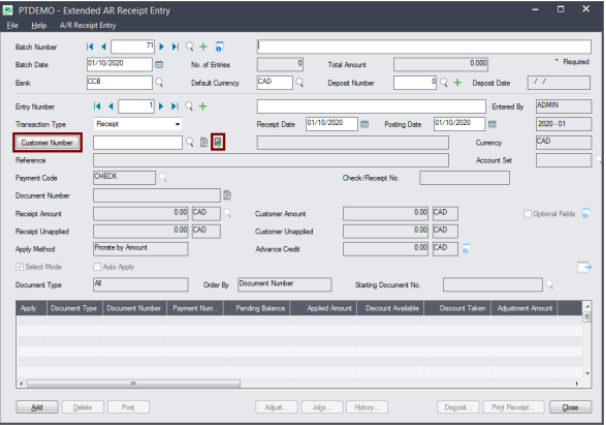Open batch zoom icon beside Batch Number
This screenshot has width=606, height=425.
[x=219, y=47]
